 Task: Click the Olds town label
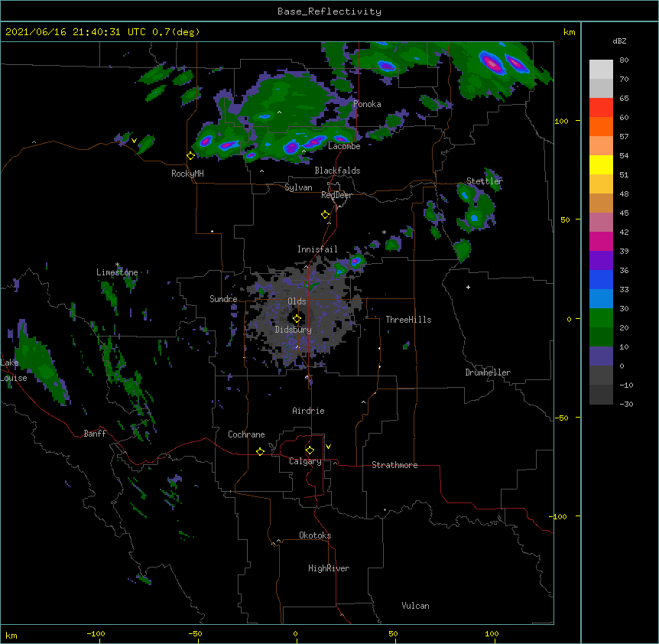pyautogui.click(x=297, y=301)
